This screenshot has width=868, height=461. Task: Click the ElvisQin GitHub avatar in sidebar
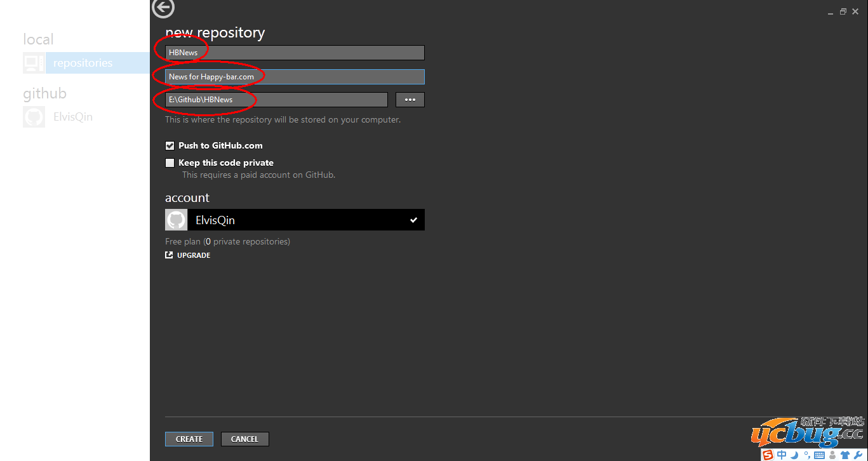34,117
